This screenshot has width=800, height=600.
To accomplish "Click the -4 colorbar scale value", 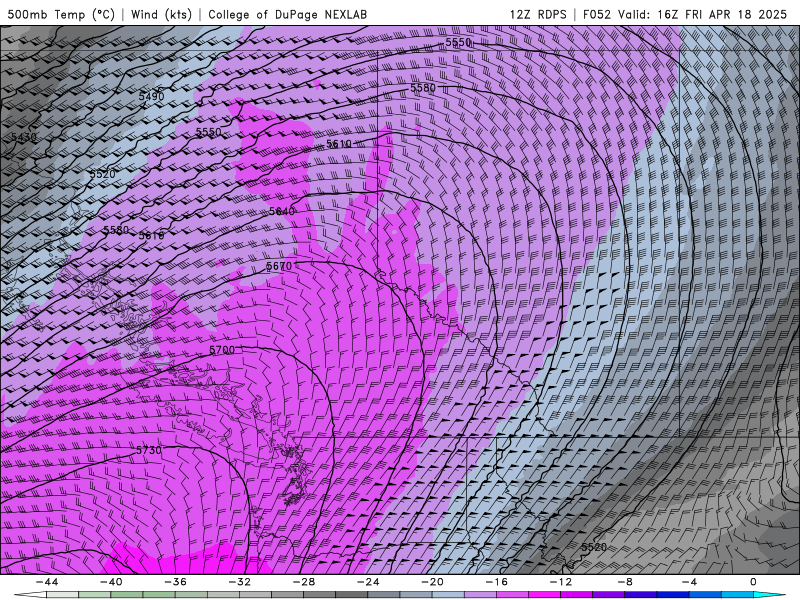I will tap(689, 582).
